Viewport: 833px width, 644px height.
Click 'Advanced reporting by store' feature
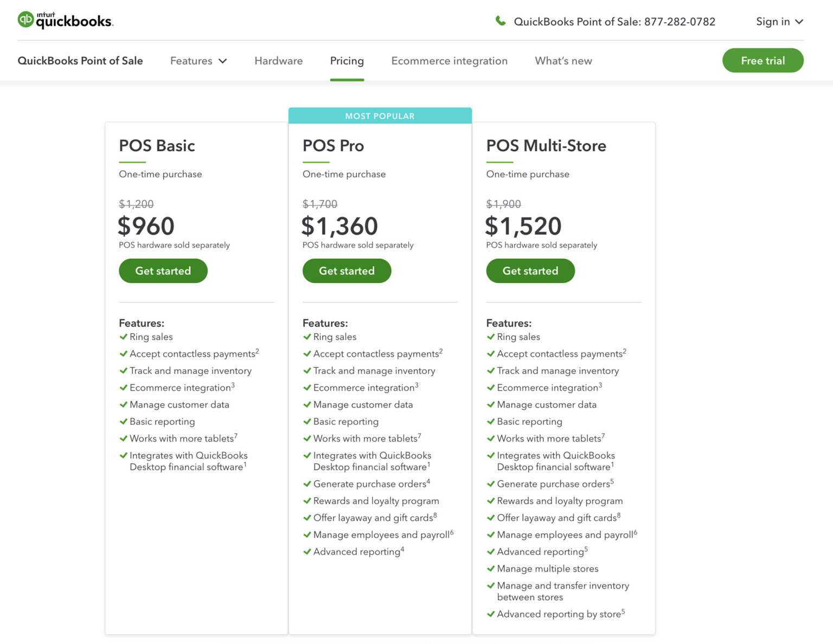pos(561,614)
